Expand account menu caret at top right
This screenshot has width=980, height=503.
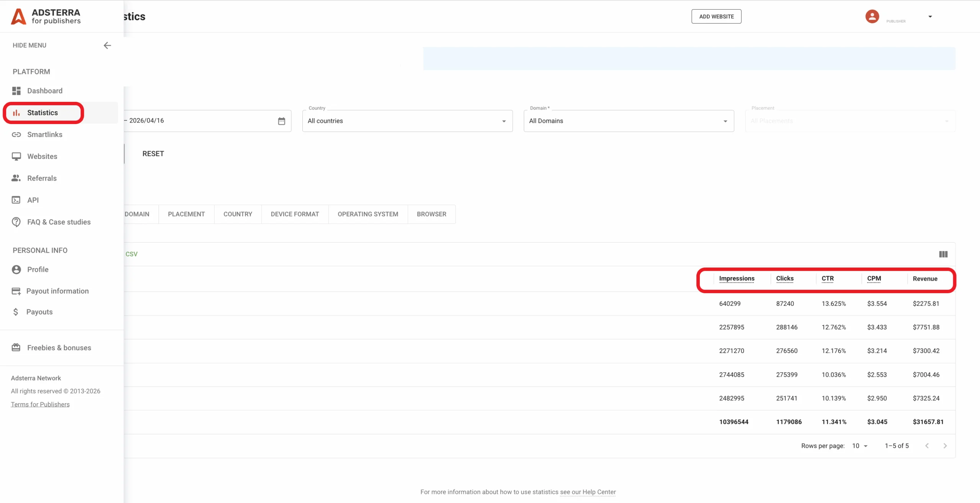pyautogui.click(x=930, y=16)
